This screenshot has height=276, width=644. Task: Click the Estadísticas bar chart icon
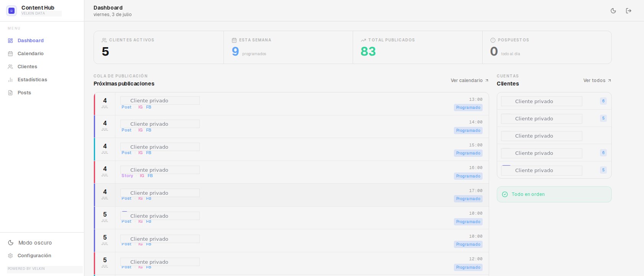(x=10, y=80)
